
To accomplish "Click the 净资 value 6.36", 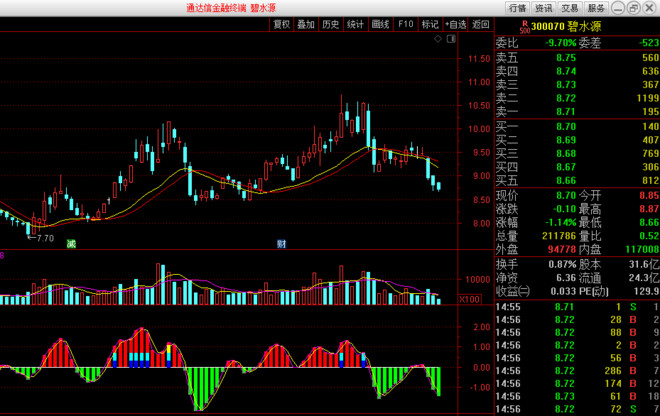I will [566, 278].
